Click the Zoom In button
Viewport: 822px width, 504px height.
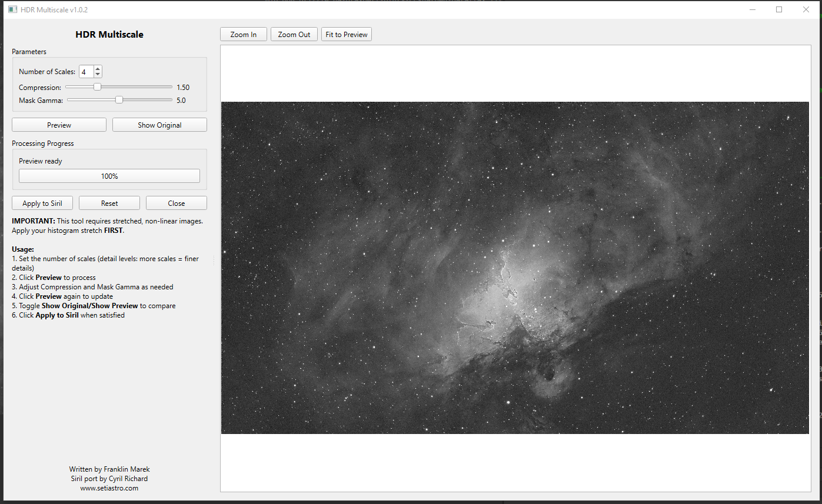coord(244,35)
